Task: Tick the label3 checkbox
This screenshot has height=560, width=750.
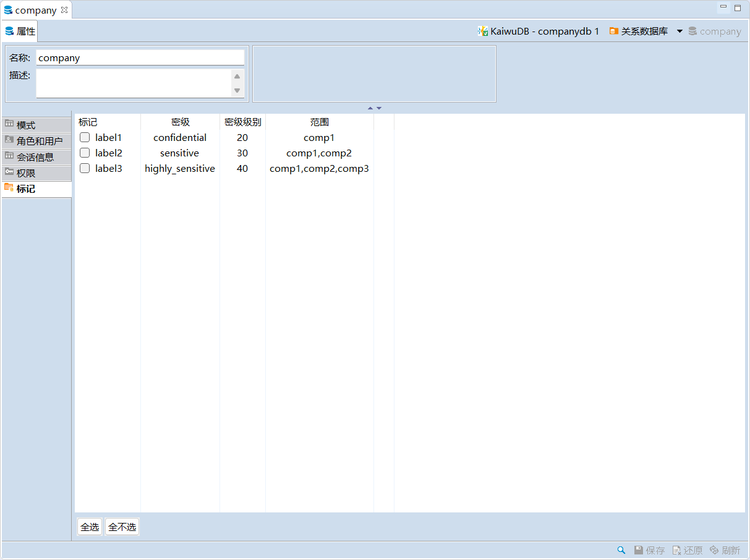Action: 85,168
